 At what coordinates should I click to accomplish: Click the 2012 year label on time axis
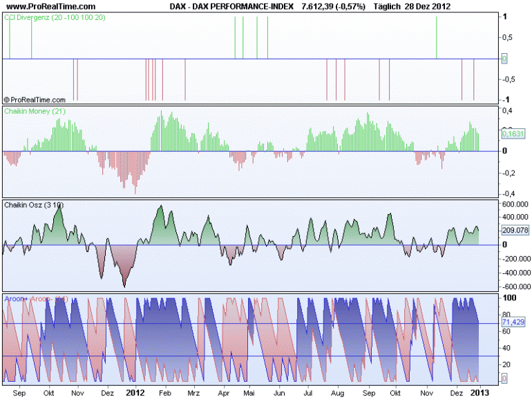pos(135,393)
